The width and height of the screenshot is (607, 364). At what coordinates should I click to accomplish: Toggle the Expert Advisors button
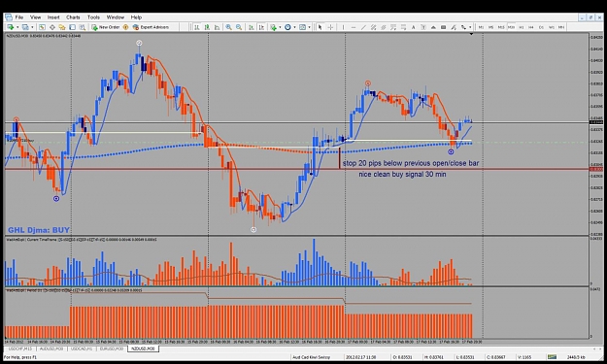(151, 27)
